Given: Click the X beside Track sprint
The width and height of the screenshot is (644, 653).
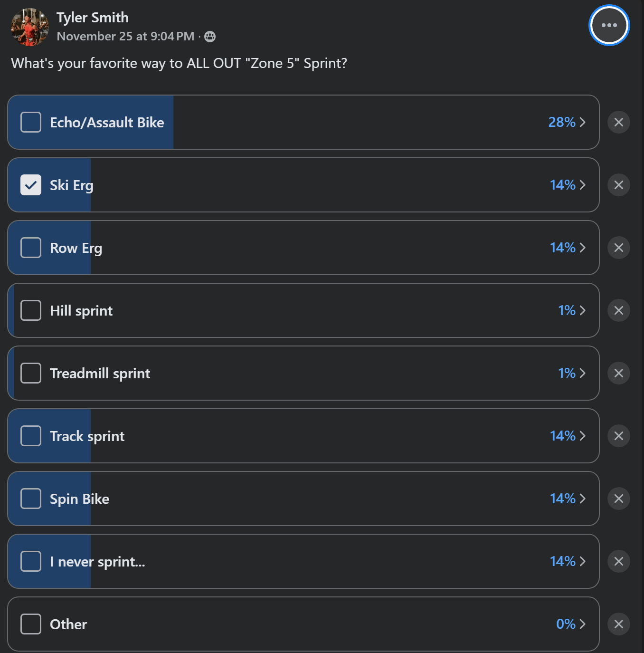Looking at the screenshot, I should 618,436.
